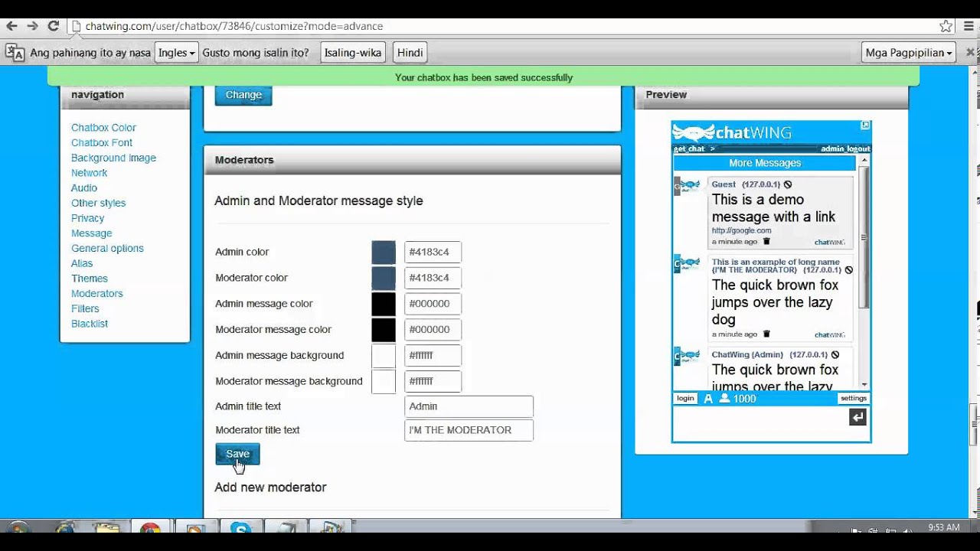
Task: Select the 'Privacy' navigation link
Action: click(87, 218)
